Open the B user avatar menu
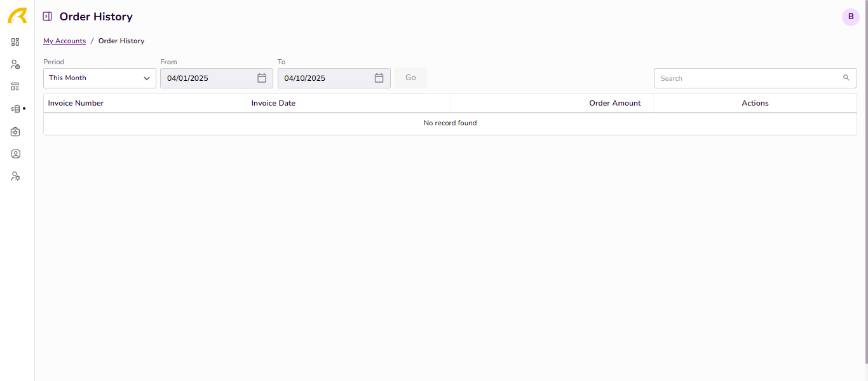Viewport: 868px width, 381px height. (x=851, y=17)
